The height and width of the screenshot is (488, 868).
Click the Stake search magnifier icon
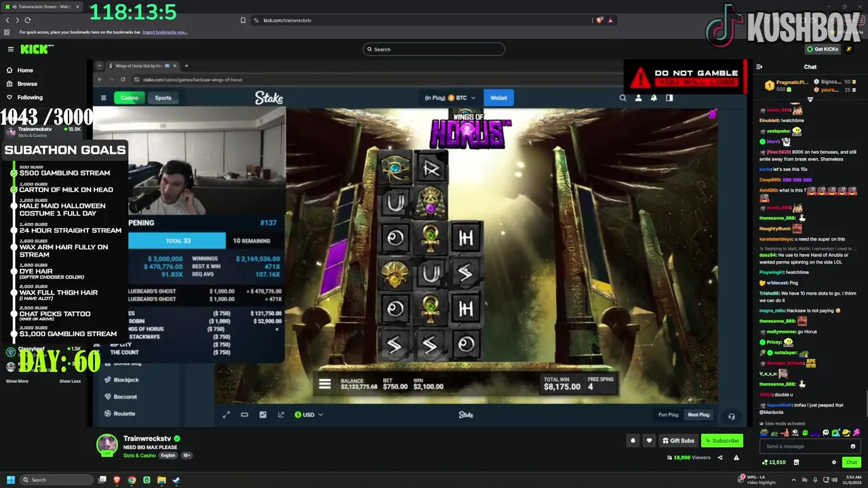[x=623, y=98]
